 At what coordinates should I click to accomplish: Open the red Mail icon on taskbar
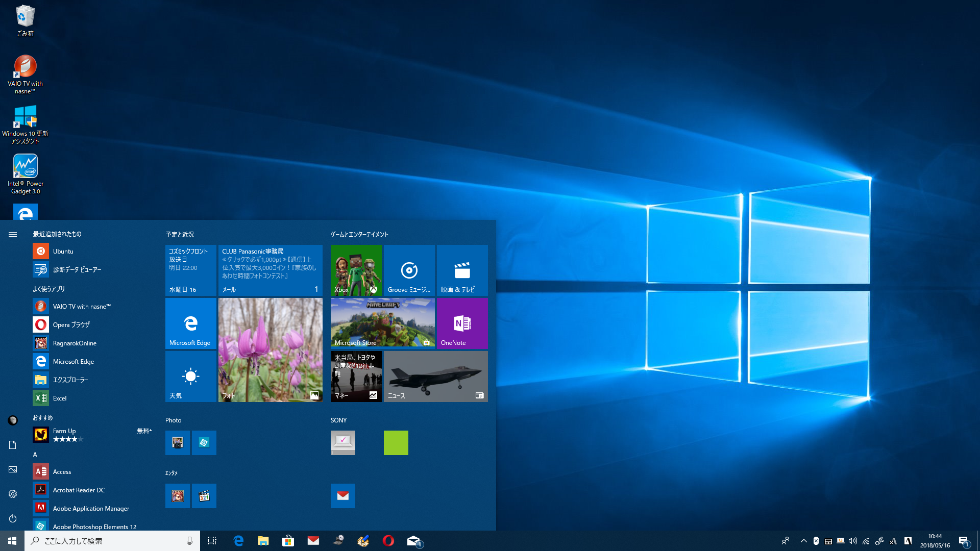tap(313, 541)
